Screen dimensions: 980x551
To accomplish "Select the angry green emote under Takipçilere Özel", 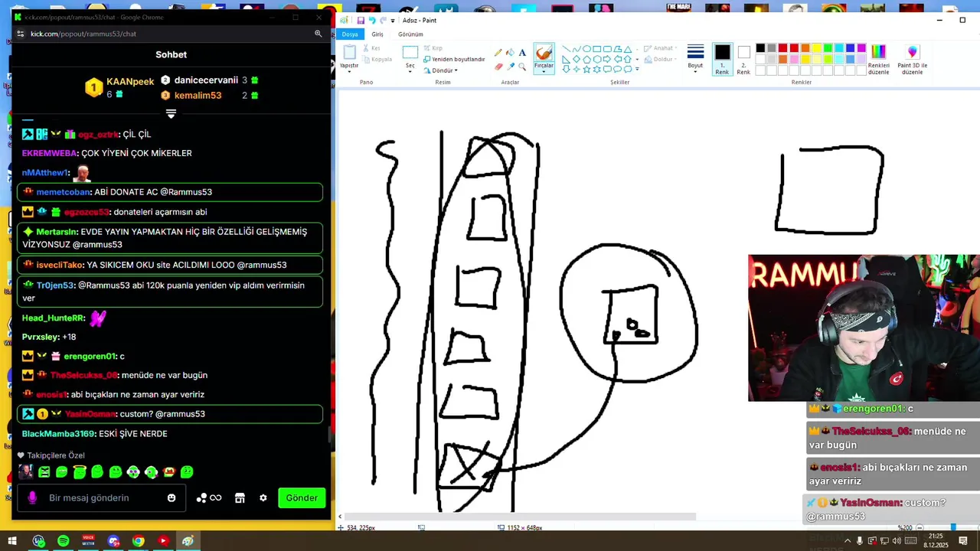I will [x=44, y=472].
